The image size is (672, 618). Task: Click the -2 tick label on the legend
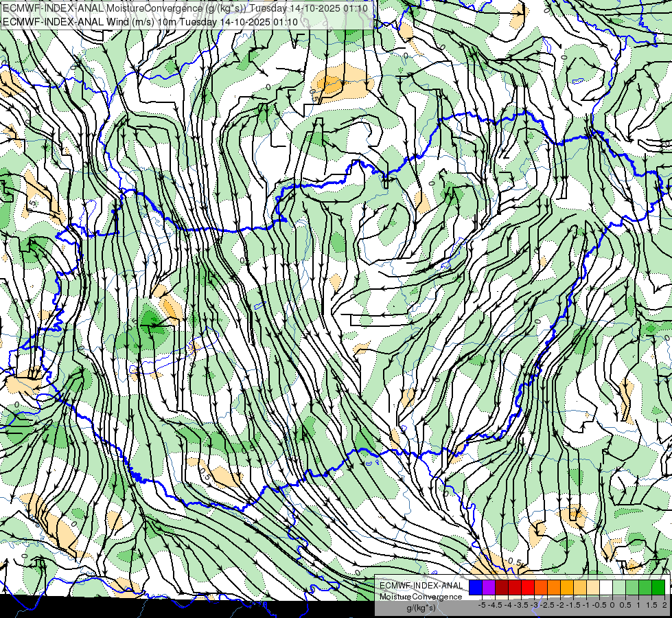(560, 605)
